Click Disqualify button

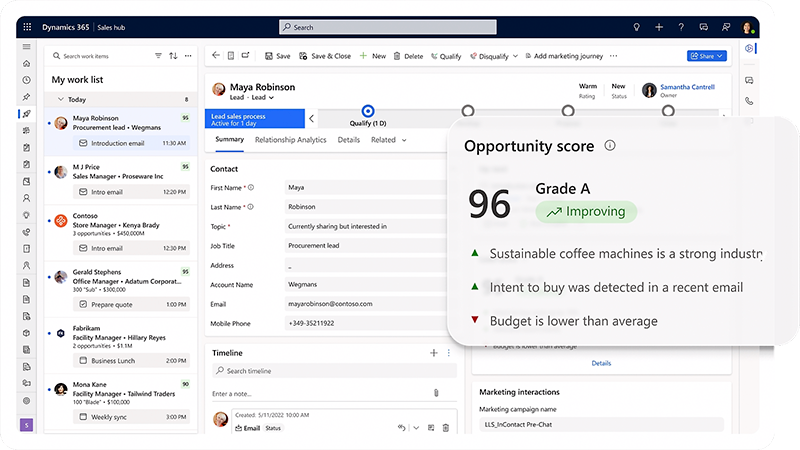click(489, 56)
